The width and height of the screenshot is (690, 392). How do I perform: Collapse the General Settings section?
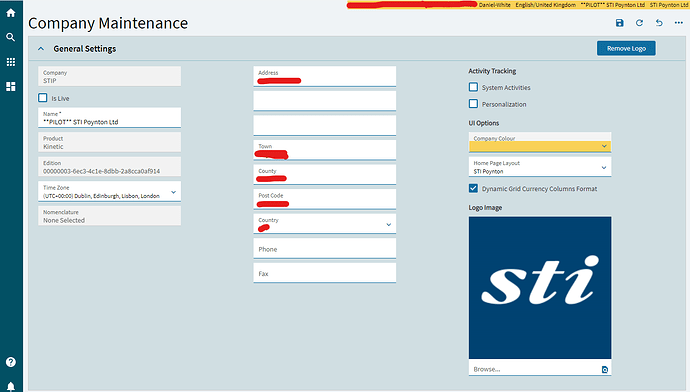click(x=41, y=49)
